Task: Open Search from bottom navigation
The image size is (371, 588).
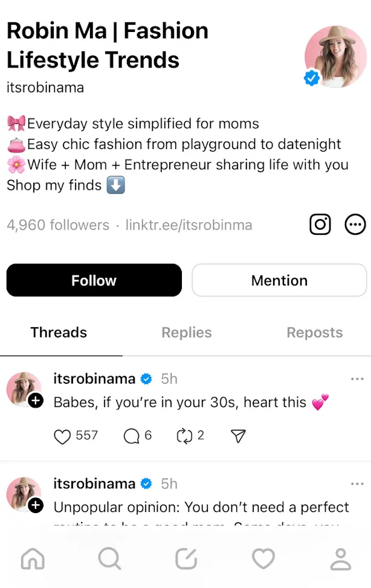Action: [109, 559]
